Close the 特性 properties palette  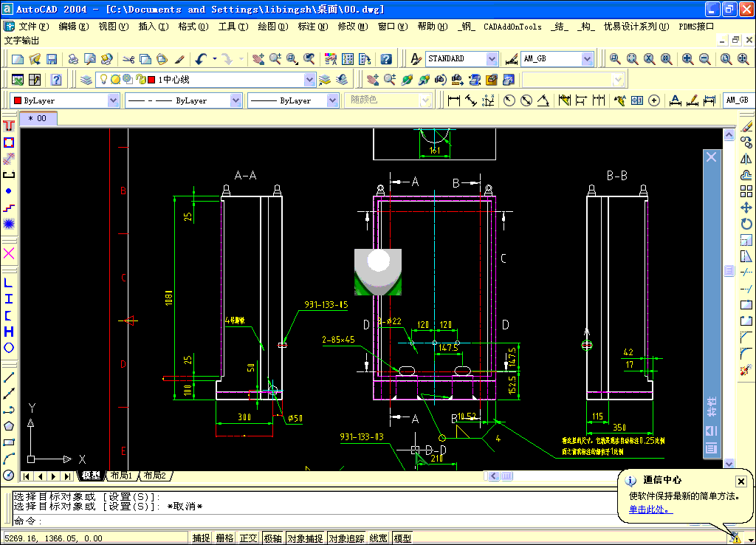pyautogui.click(x=711, y=157)
